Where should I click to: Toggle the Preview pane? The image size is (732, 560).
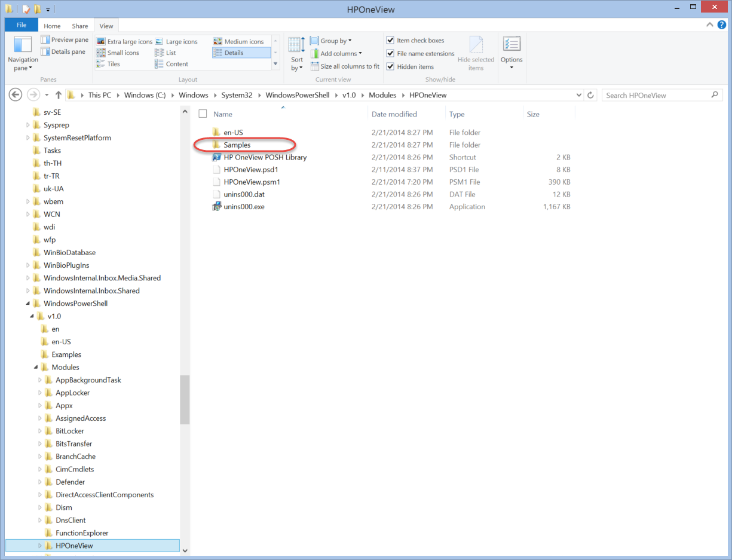click(x=65, y=39)
